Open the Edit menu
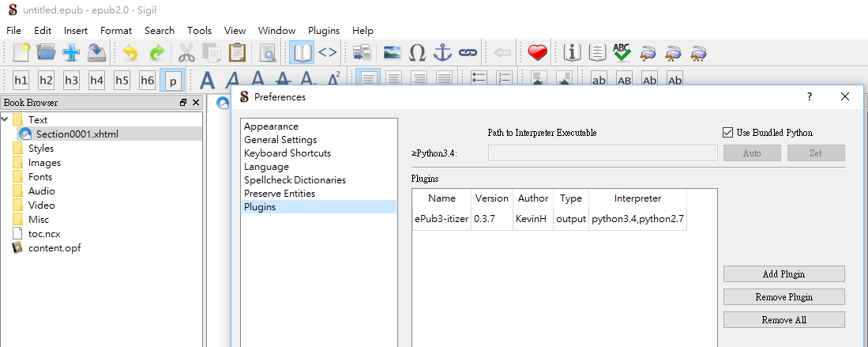Image resolution: width=868 pixels, height=347 pixels. coord(43,31)
